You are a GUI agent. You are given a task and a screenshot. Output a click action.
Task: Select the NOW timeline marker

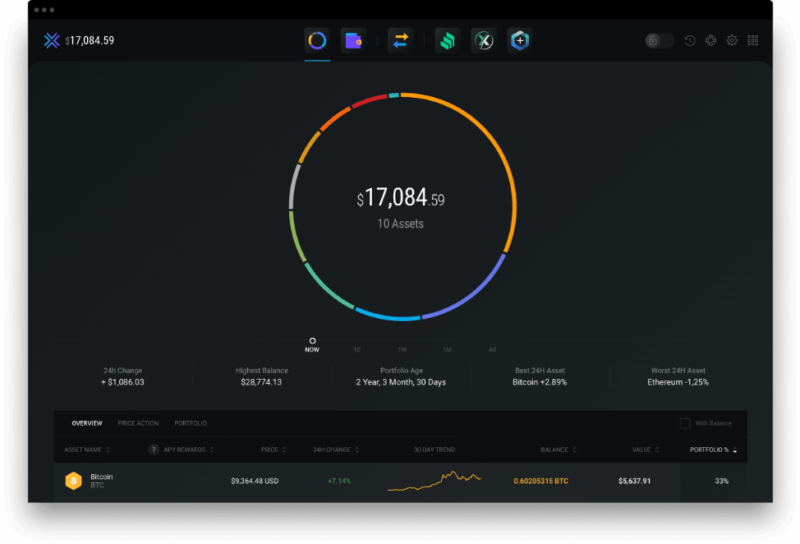click(312, 345)
